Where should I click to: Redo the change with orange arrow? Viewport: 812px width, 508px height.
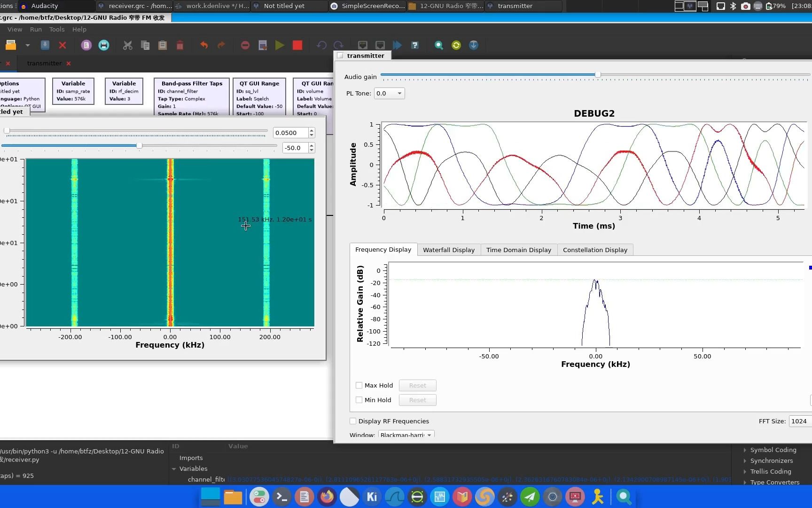click(221, 45)
